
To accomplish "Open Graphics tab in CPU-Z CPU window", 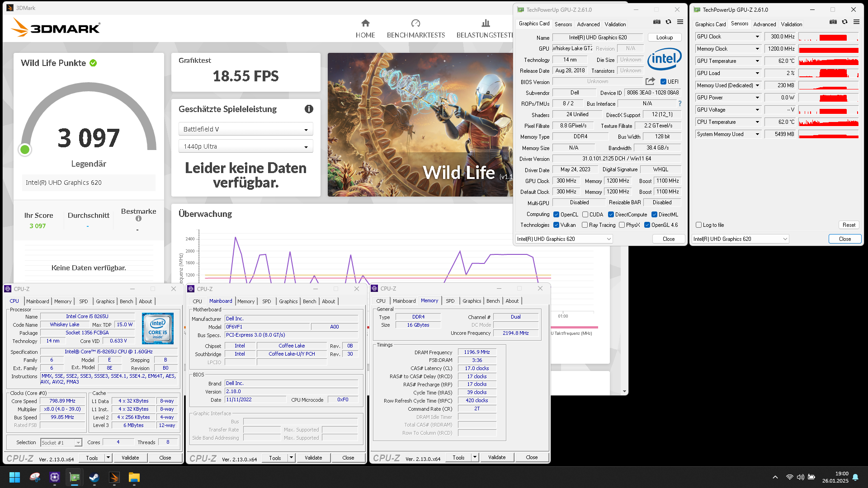I will tap(105, 301).
